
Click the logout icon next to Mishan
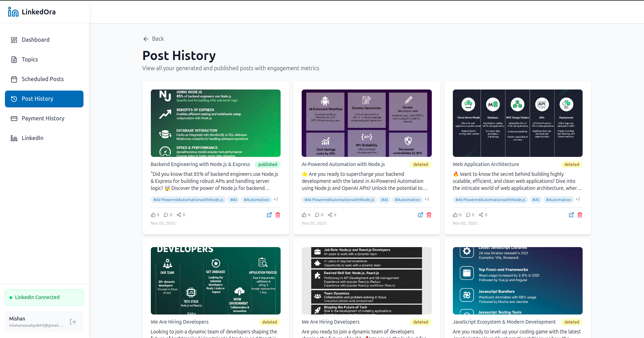click(73, 322)
